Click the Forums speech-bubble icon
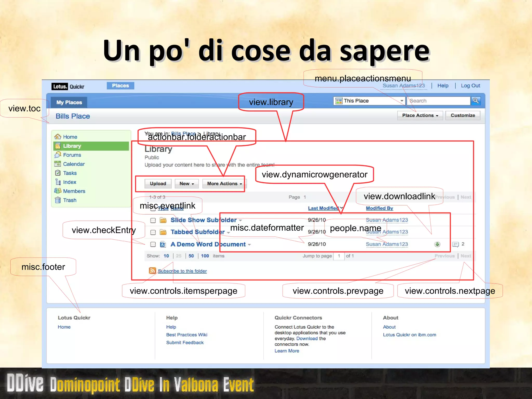532x399 pixels. coord(58,155)
